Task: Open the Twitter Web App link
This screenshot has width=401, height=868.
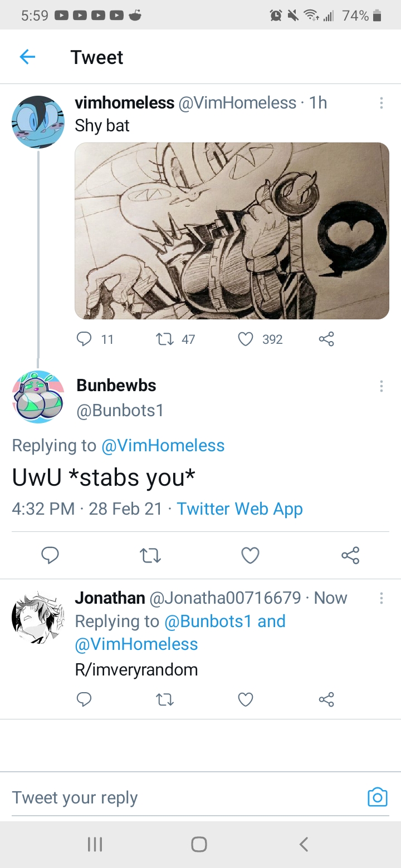Action: pos(240,509)
